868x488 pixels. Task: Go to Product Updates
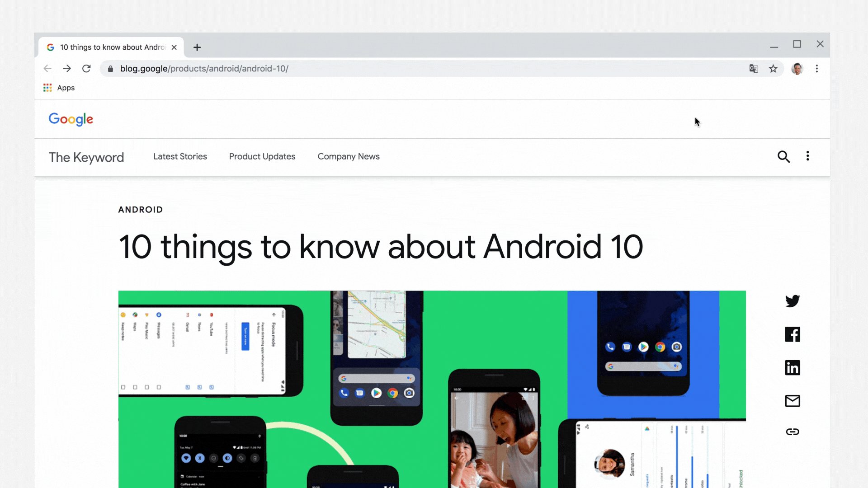click(x=262, y=156)
